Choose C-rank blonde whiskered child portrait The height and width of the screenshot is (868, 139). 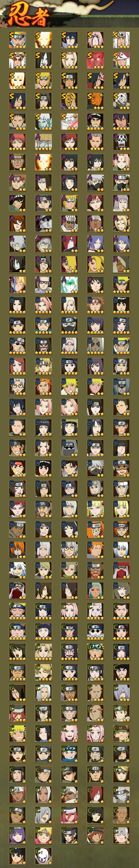(x=43, y=836)
